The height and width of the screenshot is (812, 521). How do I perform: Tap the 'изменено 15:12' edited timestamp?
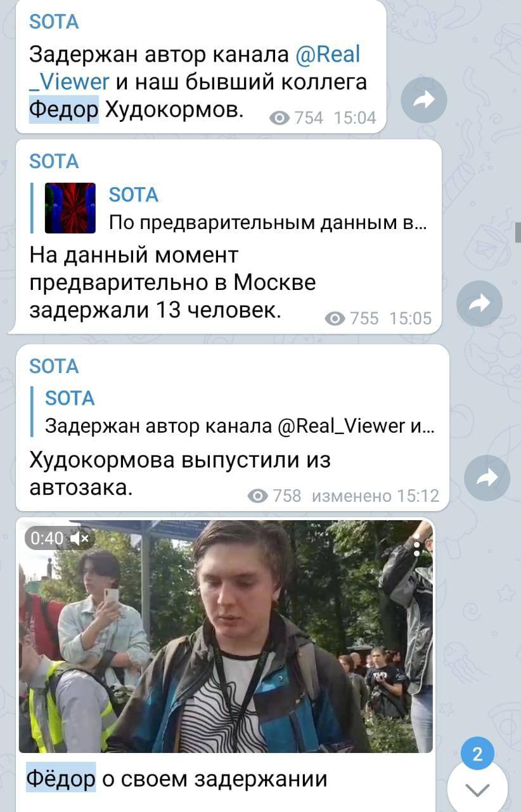[375, 496]
